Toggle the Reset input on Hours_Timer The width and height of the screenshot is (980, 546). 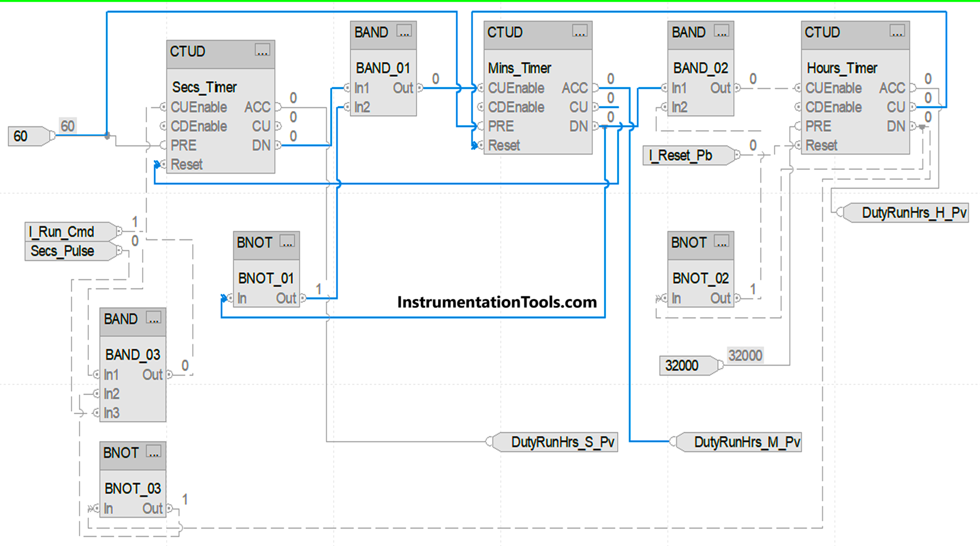pyautogui.click(x=796, y=144)
